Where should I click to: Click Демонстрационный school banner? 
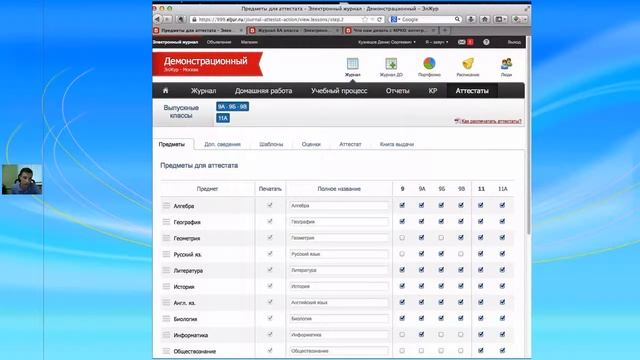click(207, 64)
